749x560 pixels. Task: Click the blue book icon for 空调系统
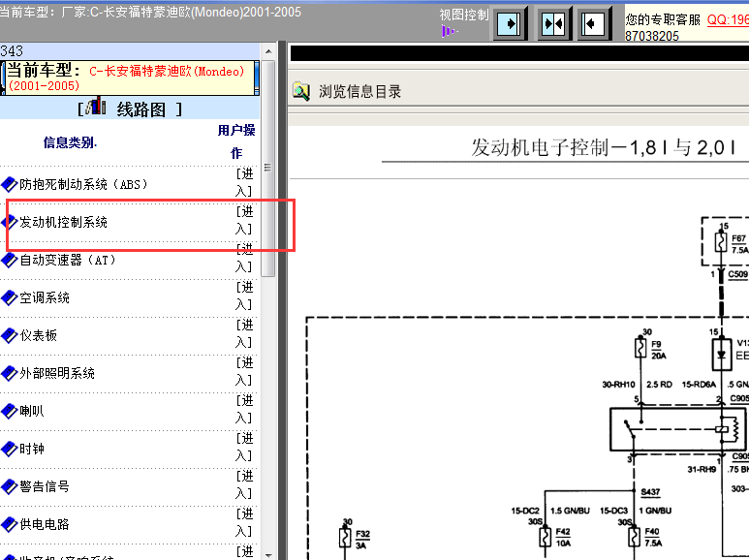coord(9,297)
